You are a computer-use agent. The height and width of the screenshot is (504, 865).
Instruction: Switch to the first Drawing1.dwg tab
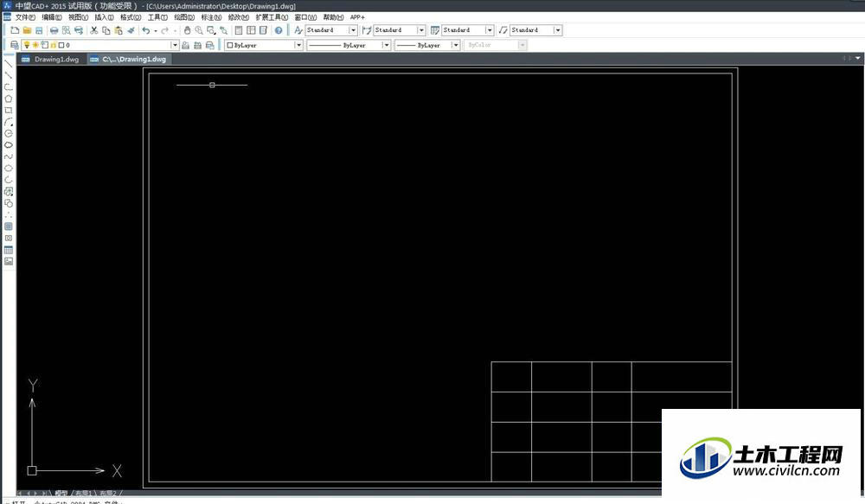point(50,59)
